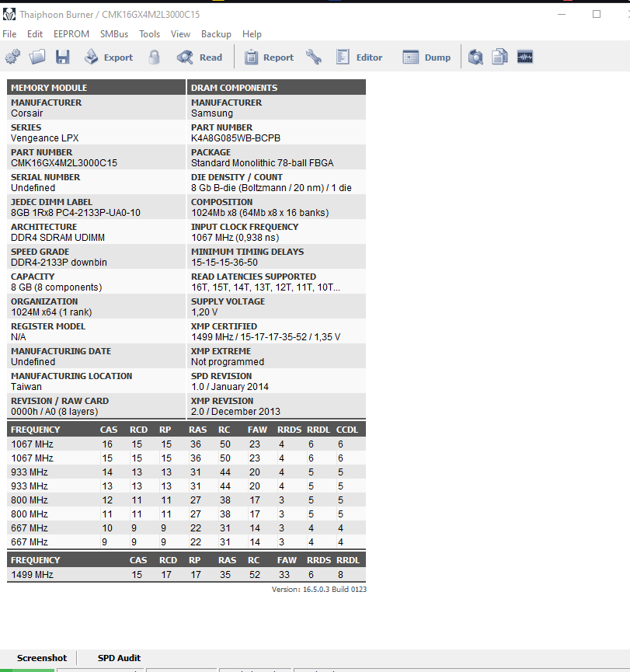
Task: Click the XMP Extreme Not programmed value
Action: 228,362
